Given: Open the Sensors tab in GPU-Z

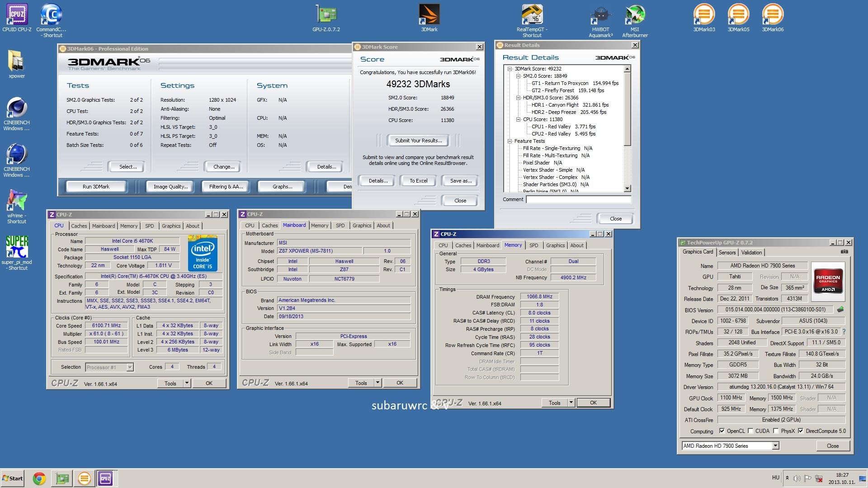Looking at the screenshot, I should (727, 253).
